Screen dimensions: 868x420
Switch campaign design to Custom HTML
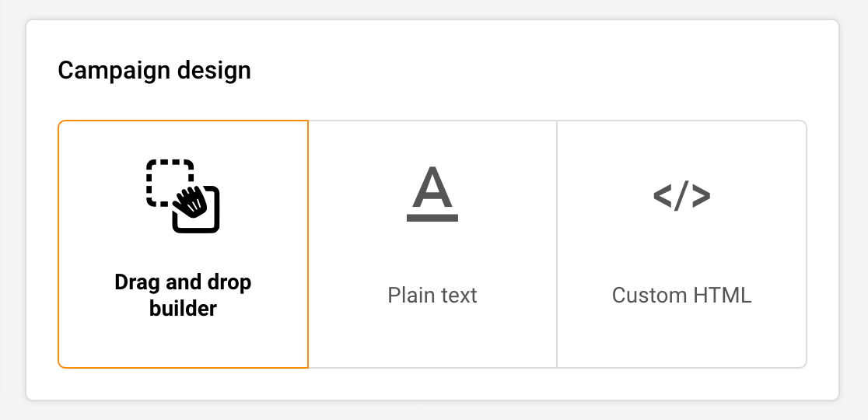coord(681,244)
